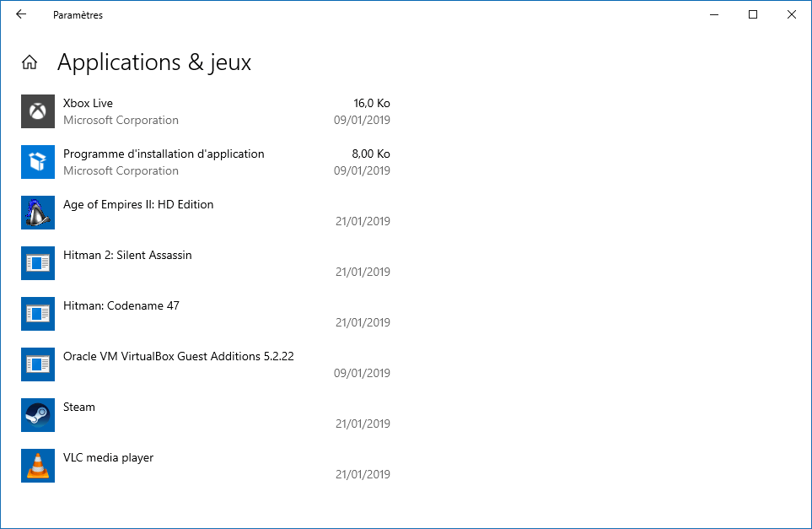Click the Programme d'installation d'application name
Image resolution: width=812 pixels, height=529 pixels.
(x=164, y=154)
